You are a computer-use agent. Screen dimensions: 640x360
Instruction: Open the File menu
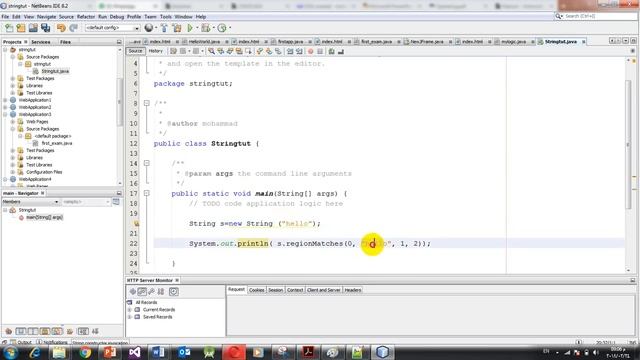pos(5,17)
